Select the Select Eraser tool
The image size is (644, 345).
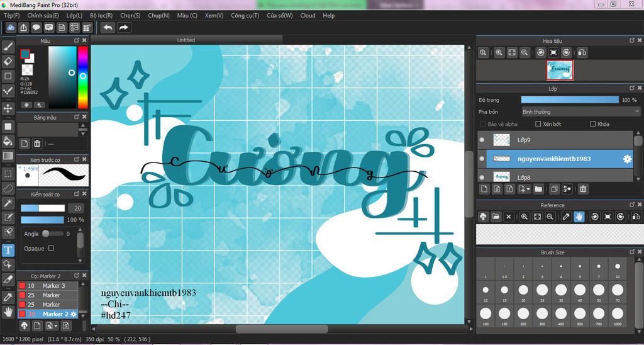(x=8, y=232)
